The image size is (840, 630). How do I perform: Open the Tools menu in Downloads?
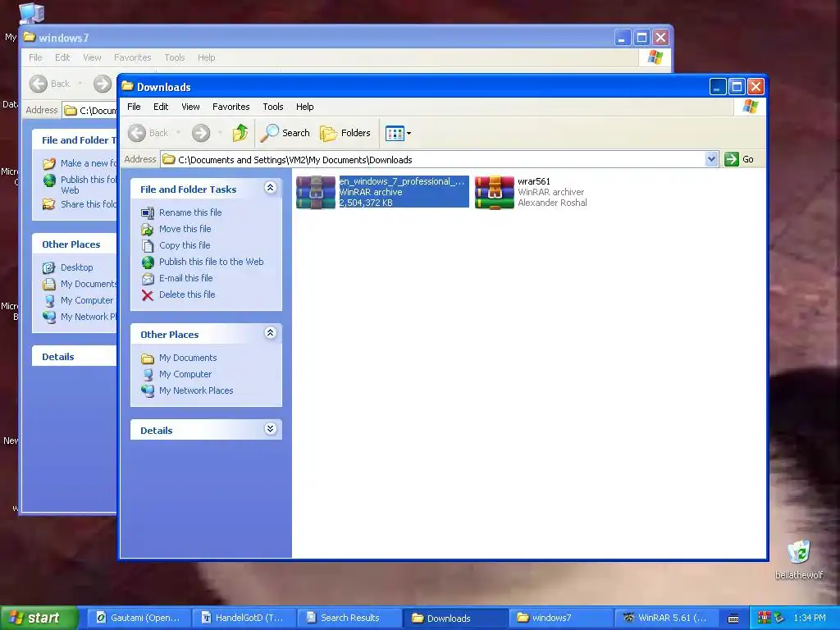tap(272, 107)
